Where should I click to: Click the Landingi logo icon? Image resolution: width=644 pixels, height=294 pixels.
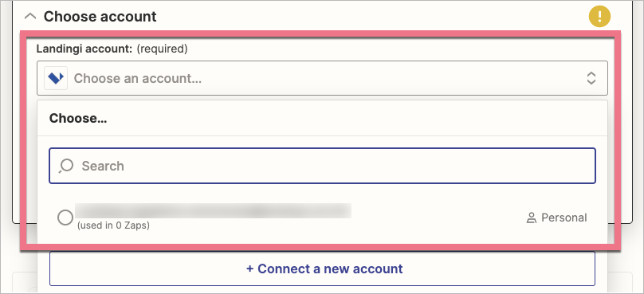pyautogui.click(x=56, y=78)
